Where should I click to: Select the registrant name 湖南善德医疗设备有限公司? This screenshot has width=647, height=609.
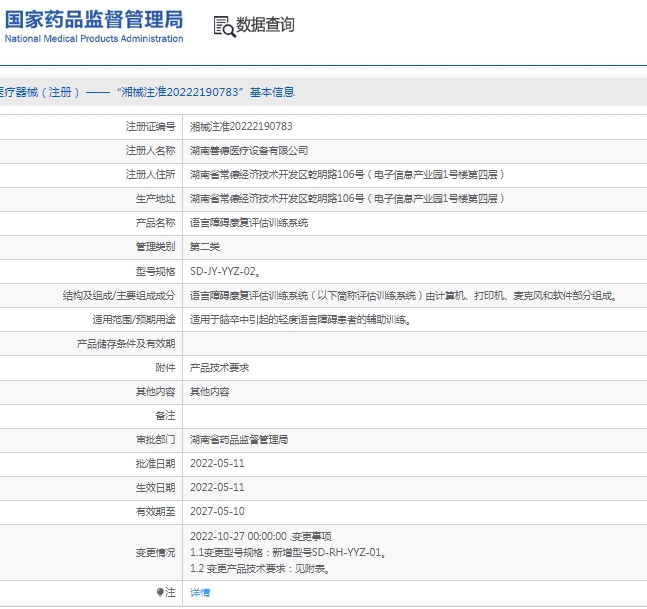[249, 151]
